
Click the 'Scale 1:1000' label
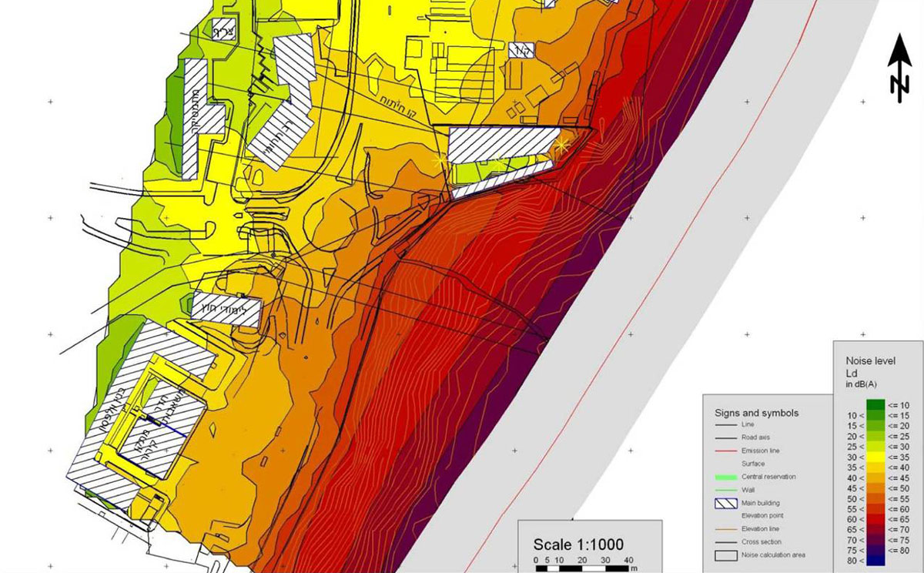[x=578, y=545]
